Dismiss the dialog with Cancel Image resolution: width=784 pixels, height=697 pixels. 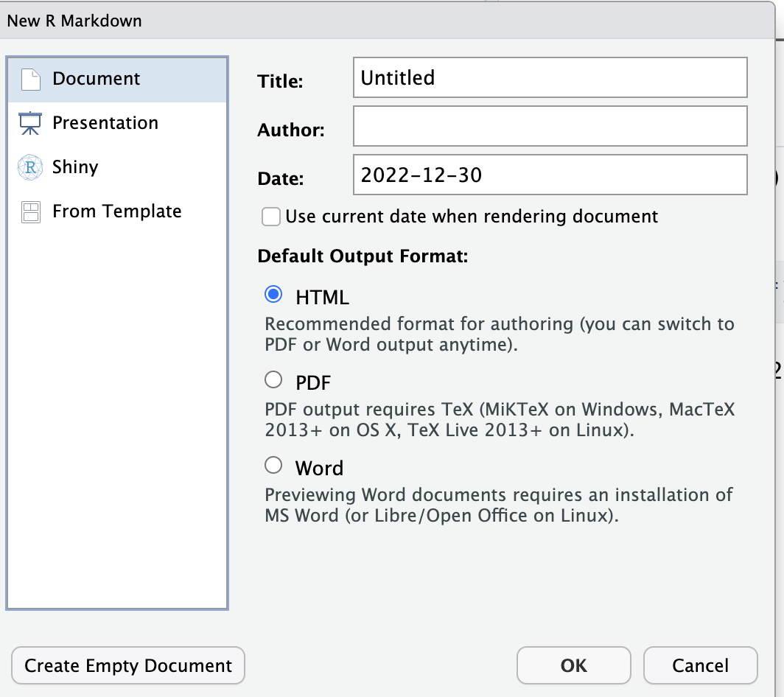(x=700, y=665)
